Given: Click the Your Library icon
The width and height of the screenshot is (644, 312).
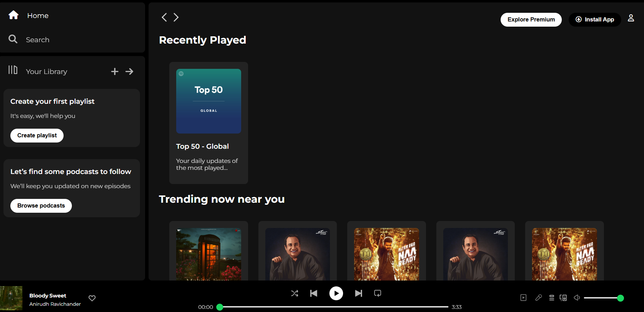Looking at the screenshot, I should [x=13, y=70].
